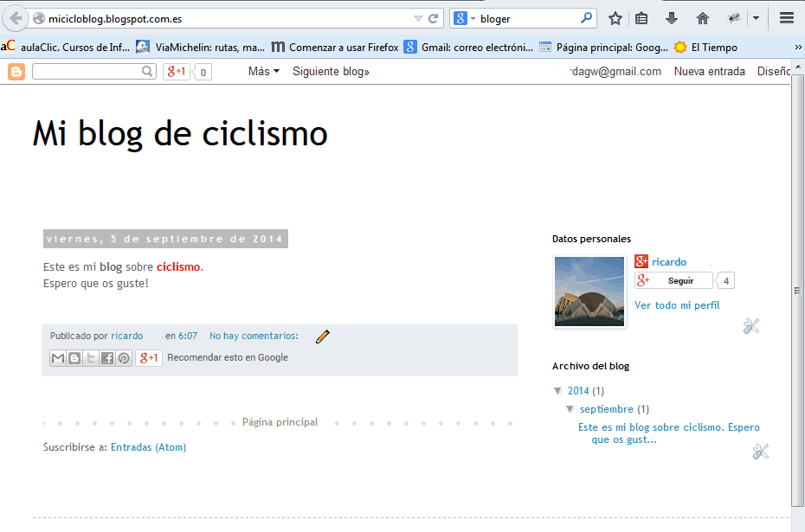805x532 pixels.
Task: Bookmark this page with the star icon
Action: (x=615, y=18)
